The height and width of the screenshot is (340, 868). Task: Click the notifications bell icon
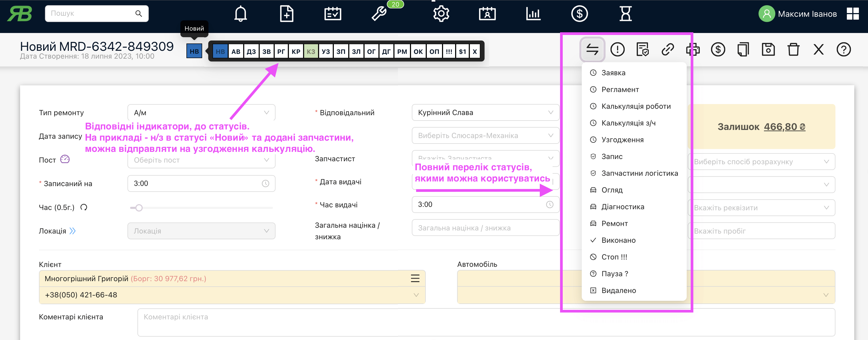240,14
